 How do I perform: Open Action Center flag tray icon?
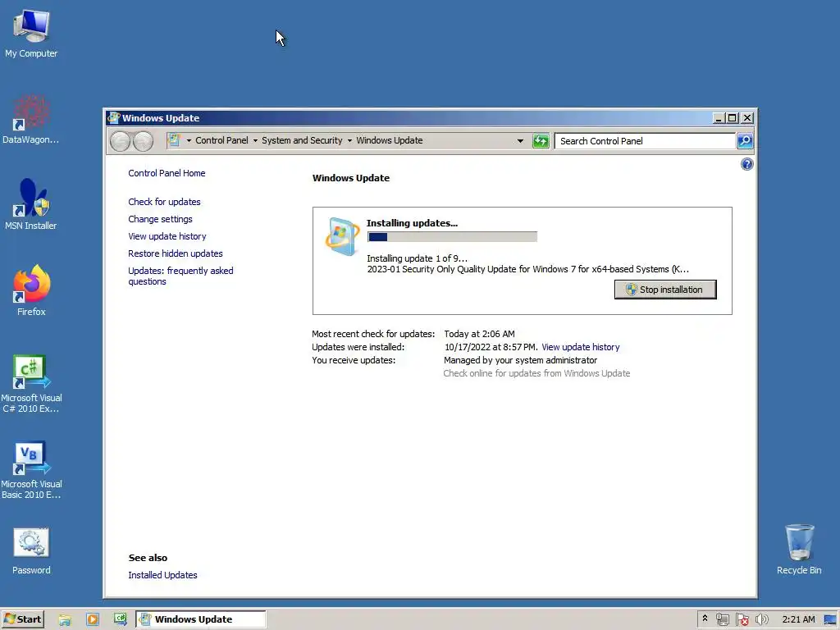click(x=742, y=619)
